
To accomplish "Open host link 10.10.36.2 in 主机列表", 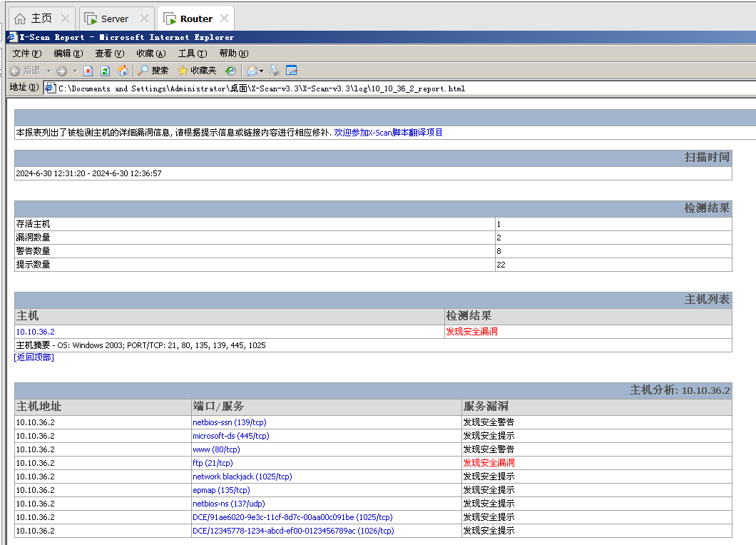I will [35, 331].
